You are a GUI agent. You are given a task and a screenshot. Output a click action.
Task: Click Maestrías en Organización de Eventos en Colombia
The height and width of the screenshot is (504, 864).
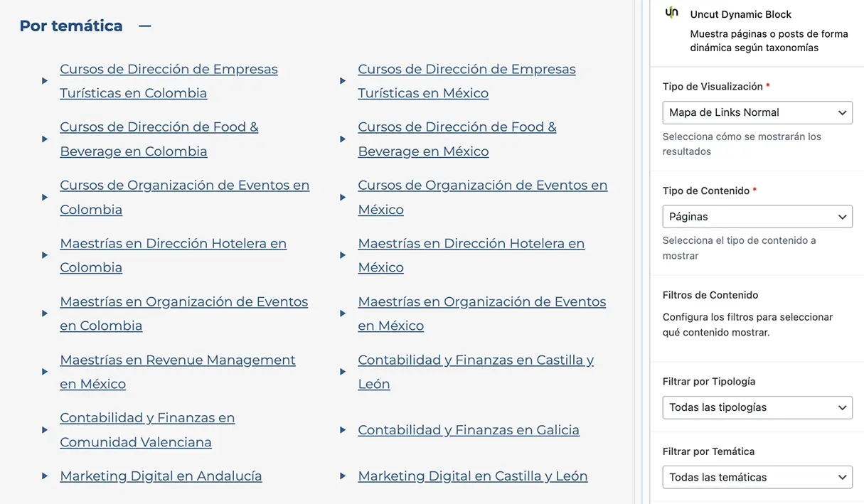pos(183,302)
